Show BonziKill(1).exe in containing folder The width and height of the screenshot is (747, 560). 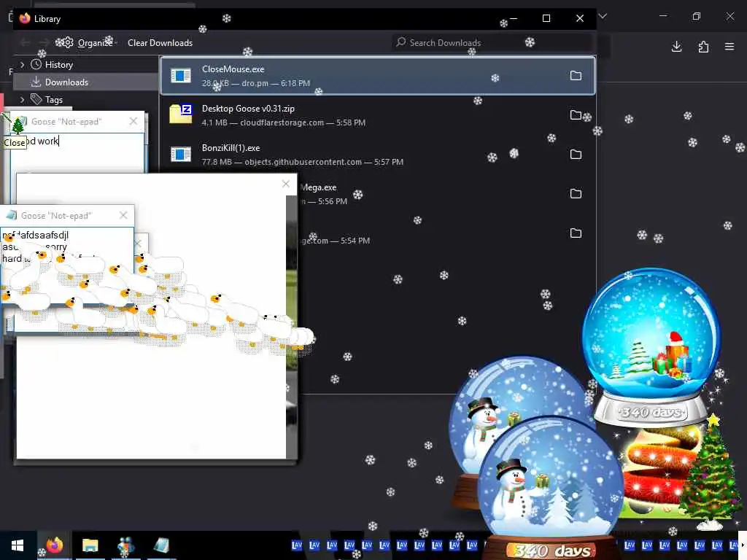[576, 155]
